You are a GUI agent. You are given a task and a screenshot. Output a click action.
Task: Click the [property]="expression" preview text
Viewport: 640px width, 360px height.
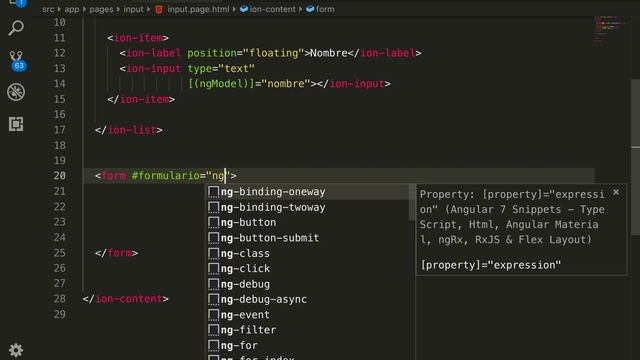coord(491,265)
